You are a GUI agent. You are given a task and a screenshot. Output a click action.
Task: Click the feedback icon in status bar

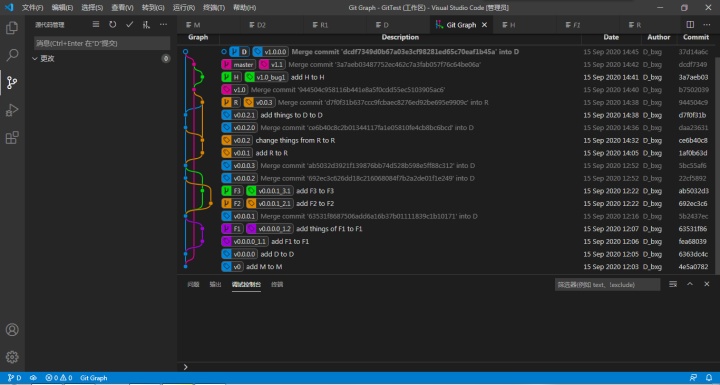693,378
